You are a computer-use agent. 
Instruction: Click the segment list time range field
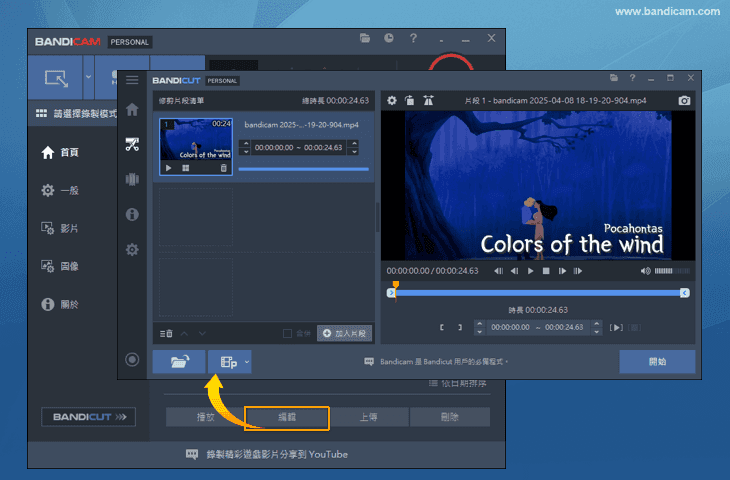click(x=298, y=148)
